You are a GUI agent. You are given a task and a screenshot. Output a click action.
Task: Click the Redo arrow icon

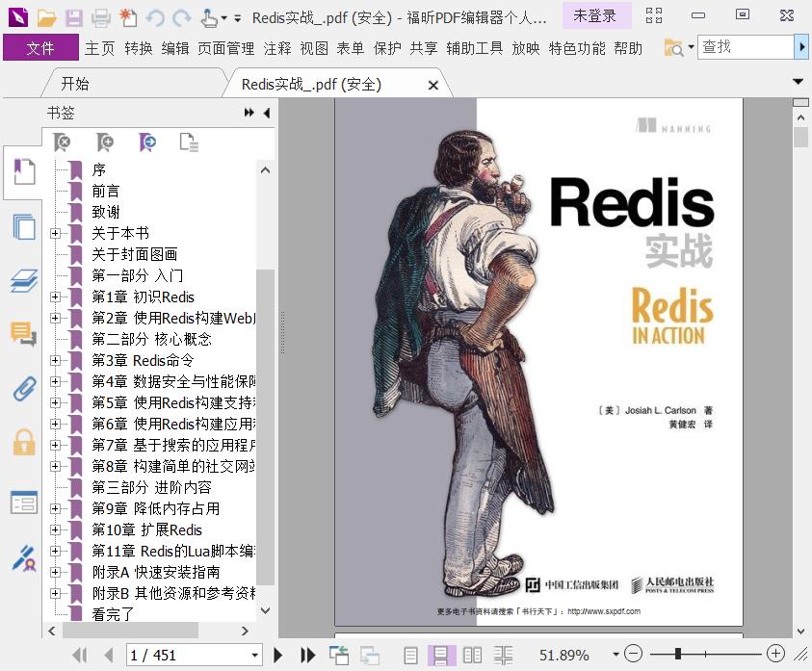181,18
